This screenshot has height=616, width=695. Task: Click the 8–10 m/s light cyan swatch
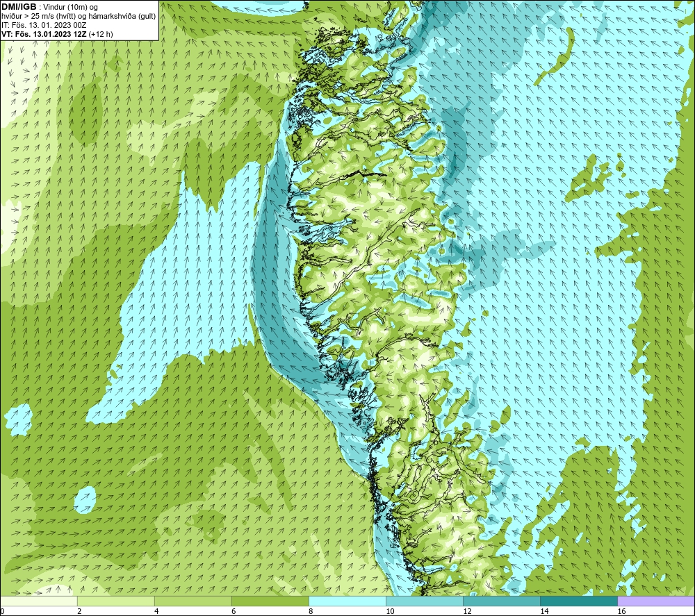[347, 601]
